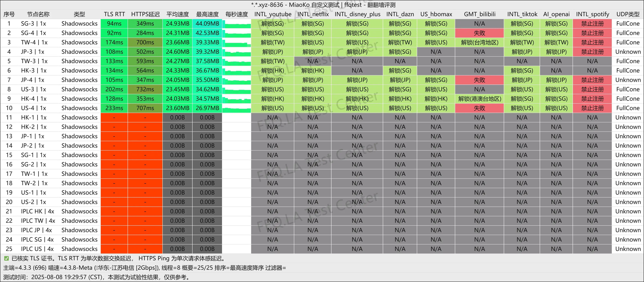This screenshot has width=644, height=282.
Task: Click 禁止注册 spotify cell in SG-3 row
Action: 593,23
